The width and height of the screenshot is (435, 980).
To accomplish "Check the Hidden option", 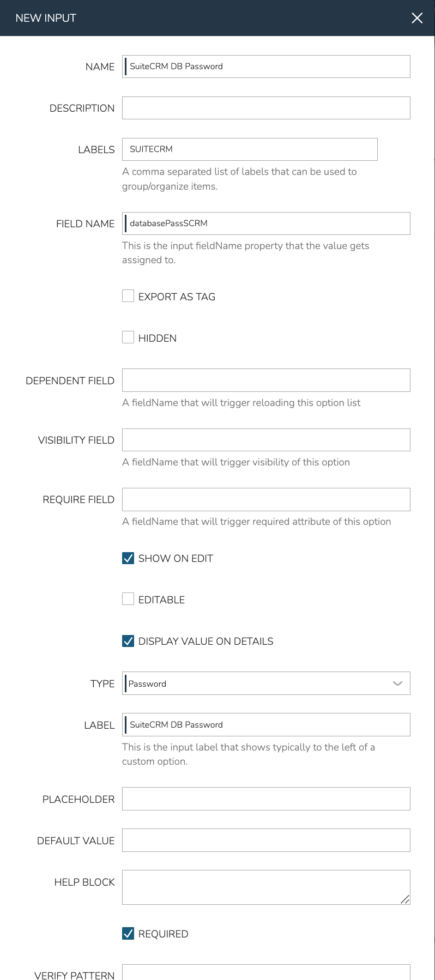I will 128,337.
